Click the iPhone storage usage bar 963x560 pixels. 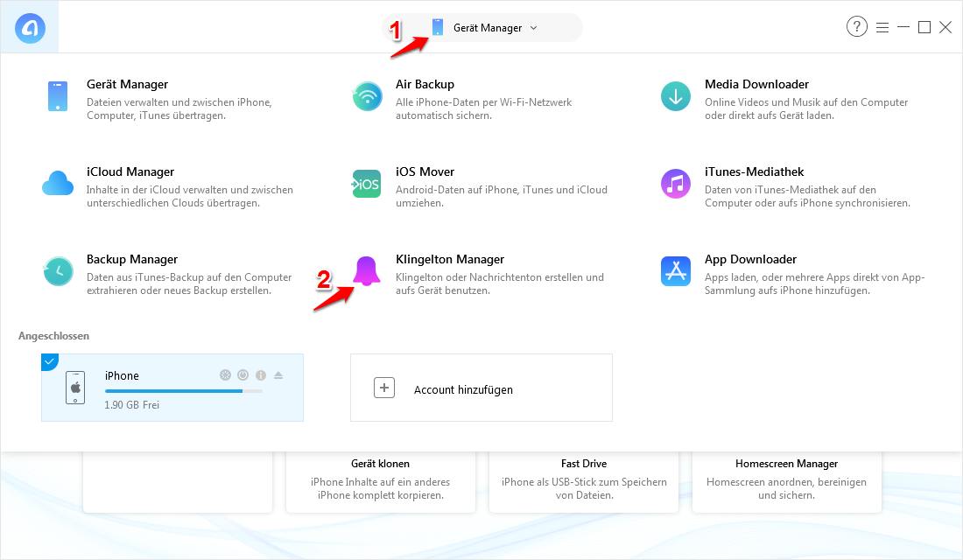click(184, 391)
